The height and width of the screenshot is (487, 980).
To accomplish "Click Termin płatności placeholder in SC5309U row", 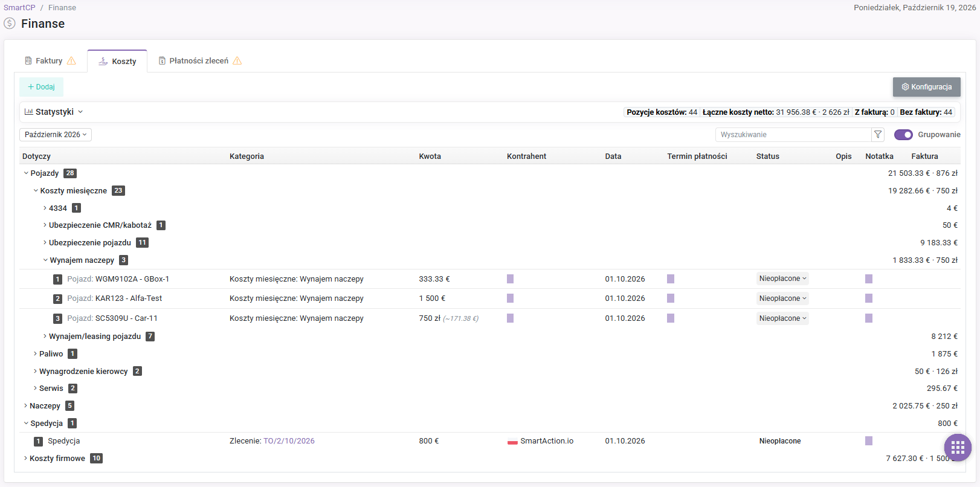I will tap(671, 318).
